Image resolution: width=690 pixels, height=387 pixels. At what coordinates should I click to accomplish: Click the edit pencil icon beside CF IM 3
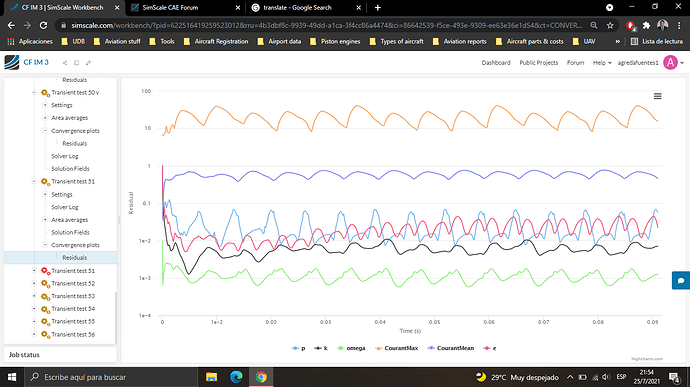(88, 63)
